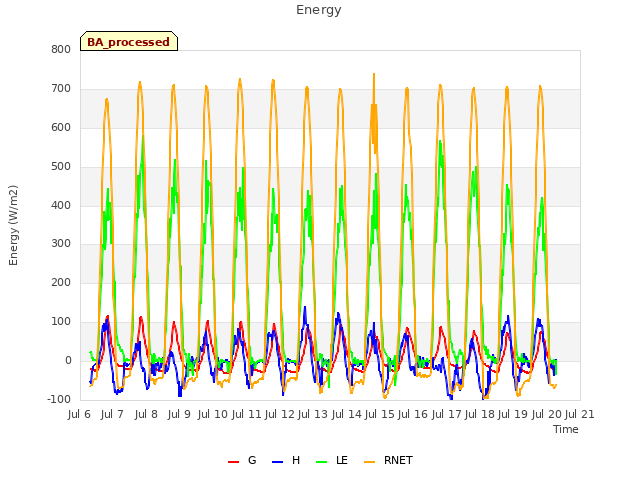Viewport: 640px width, 480px height.
Task: Click the Time x-axis label
Action: coord(566,429)
